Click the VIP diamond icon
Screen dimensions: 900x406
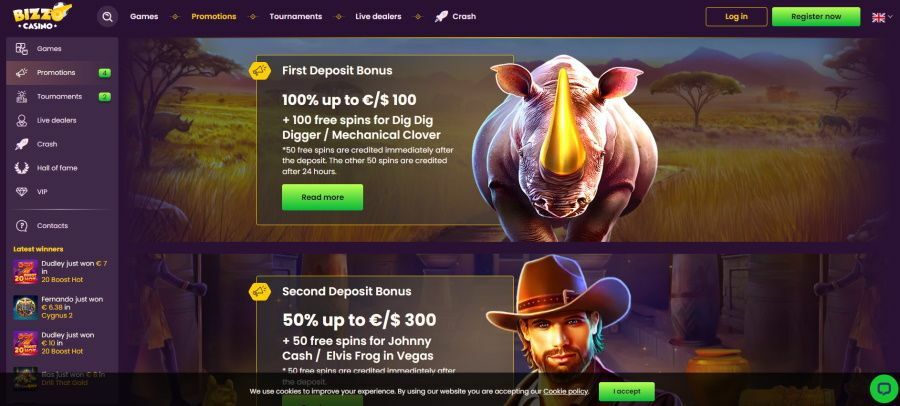pyautogui.click(x=22, y=192)
